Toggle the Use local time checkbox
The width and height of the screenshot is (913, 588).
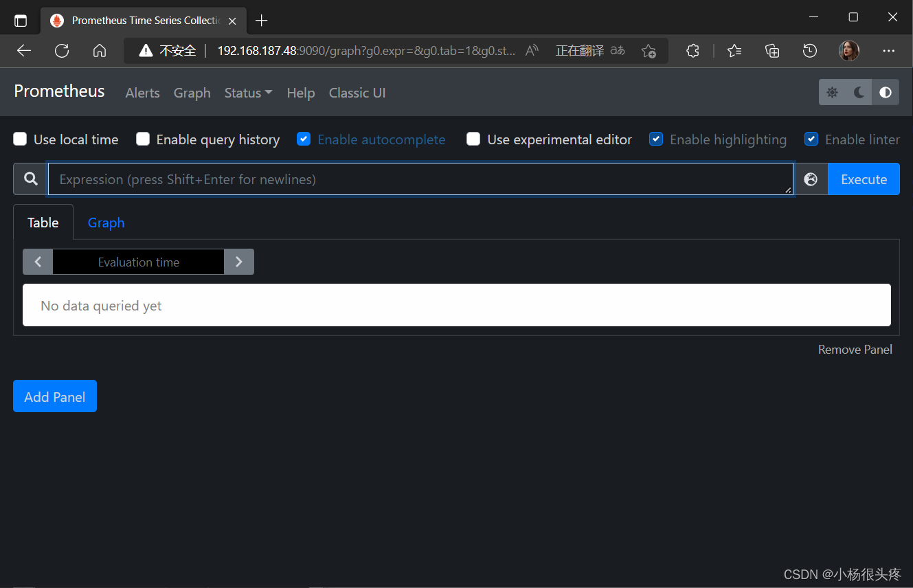pos(20,139)
